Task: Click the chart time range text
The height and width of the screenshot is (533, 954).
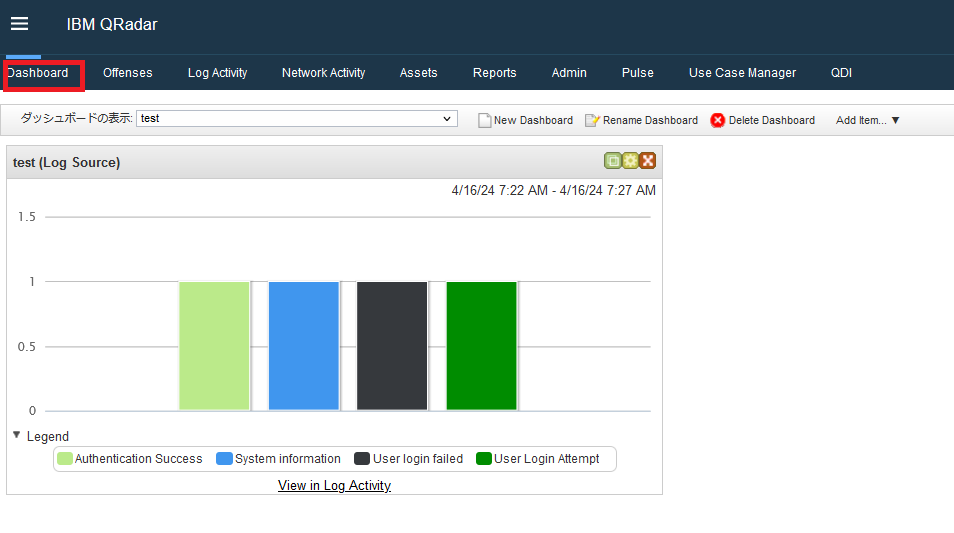Action: (x=554, y=190)
